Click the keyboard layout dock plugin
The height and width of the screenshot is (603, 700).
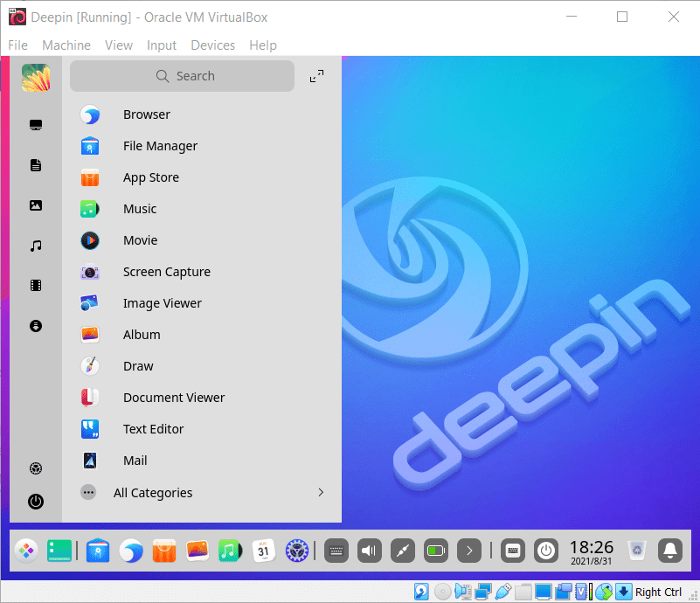[513, 551]
